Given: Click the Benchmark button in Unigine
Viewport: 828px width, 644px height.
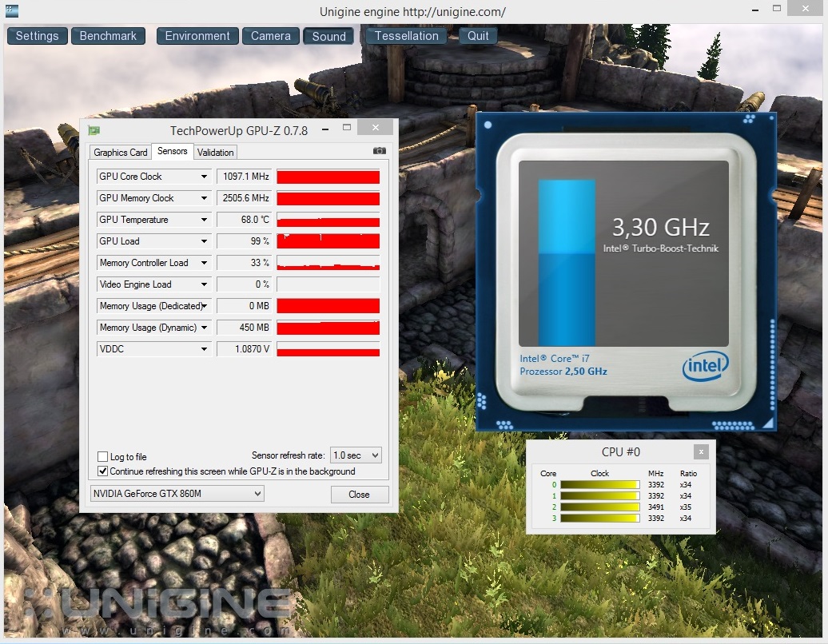Looking at the screenshot, I should (108, 36).
